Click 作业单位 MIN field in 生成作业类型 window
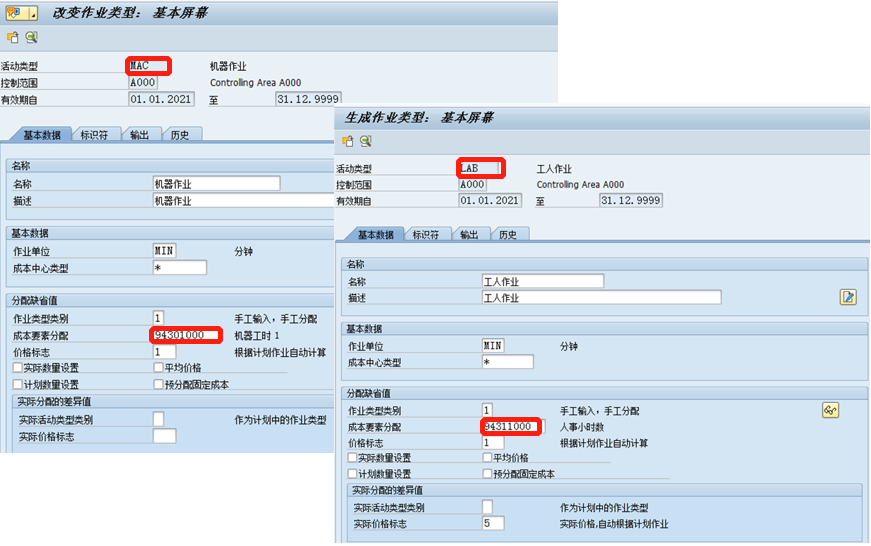 pyautogui.click(x=493, y=346)
